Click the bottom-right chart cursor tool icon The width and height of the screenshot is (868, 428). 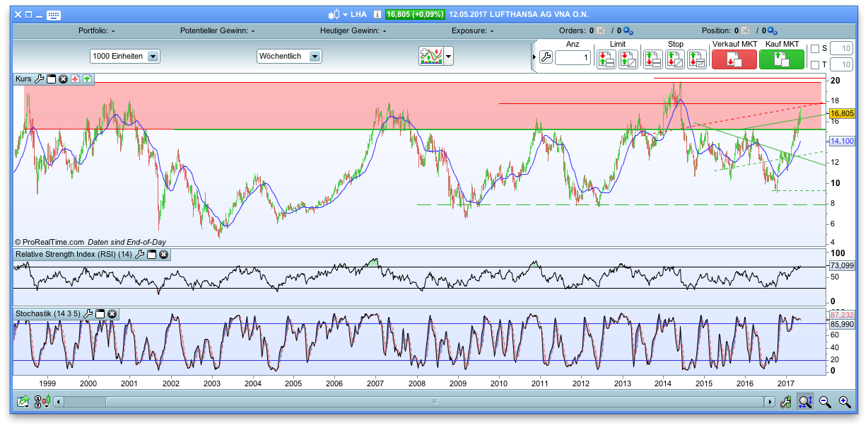pyautogui.click(x=785, y=402)
